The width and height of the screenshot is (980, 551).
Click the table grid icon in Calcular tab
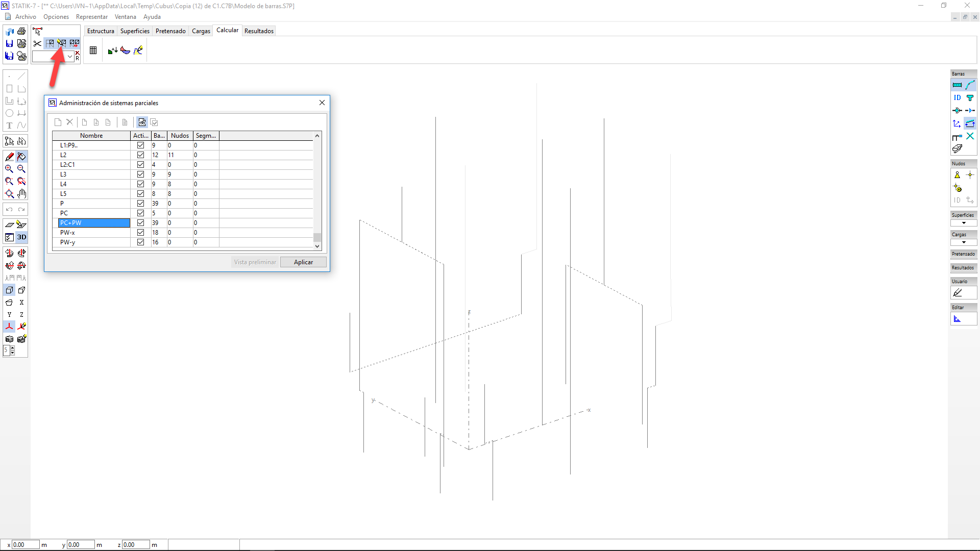point(93,51)
